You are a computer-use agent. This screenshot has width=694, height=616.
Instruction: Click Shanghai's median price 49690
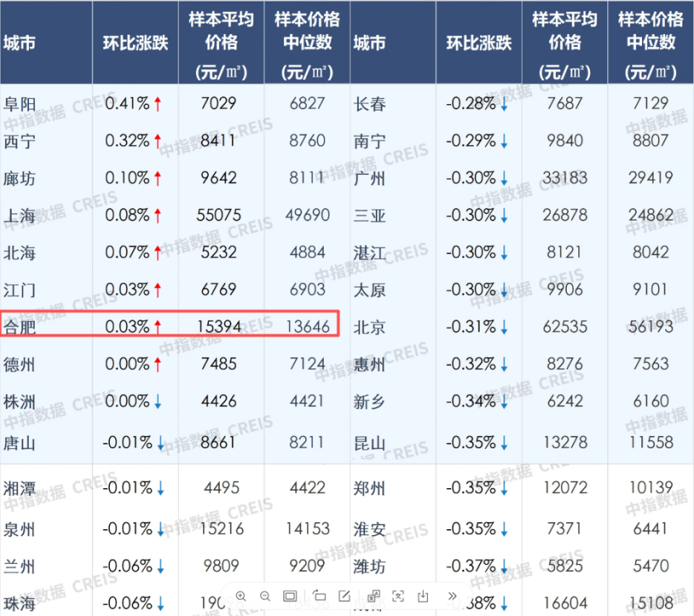pos(308,215)
